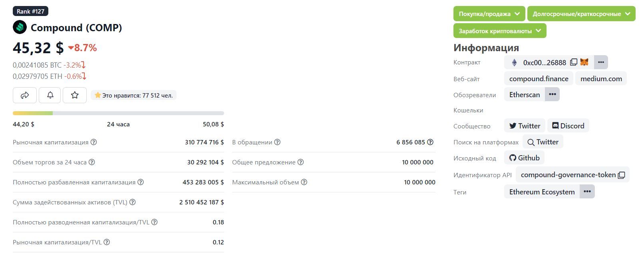Open the Github source code link
This screenshot has height=254, width=644.
click(x=524, y=158)
